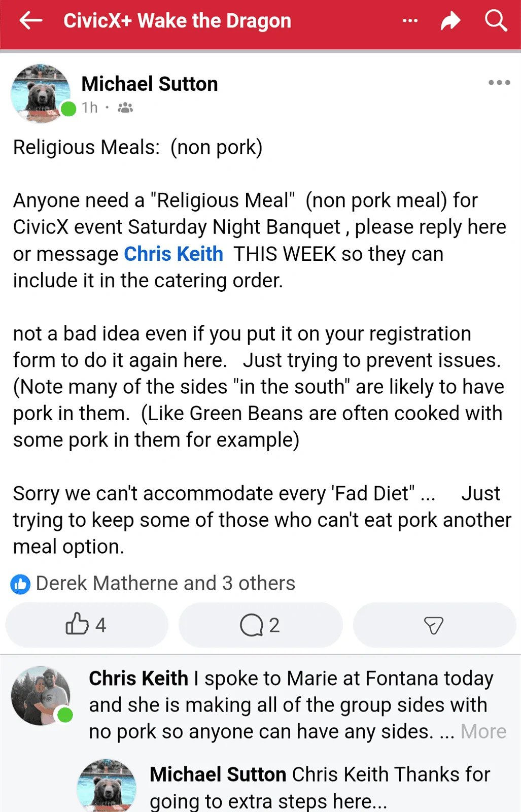View who liked: Derek Matherne and others
521x812 pixels.
coord(165,584)
